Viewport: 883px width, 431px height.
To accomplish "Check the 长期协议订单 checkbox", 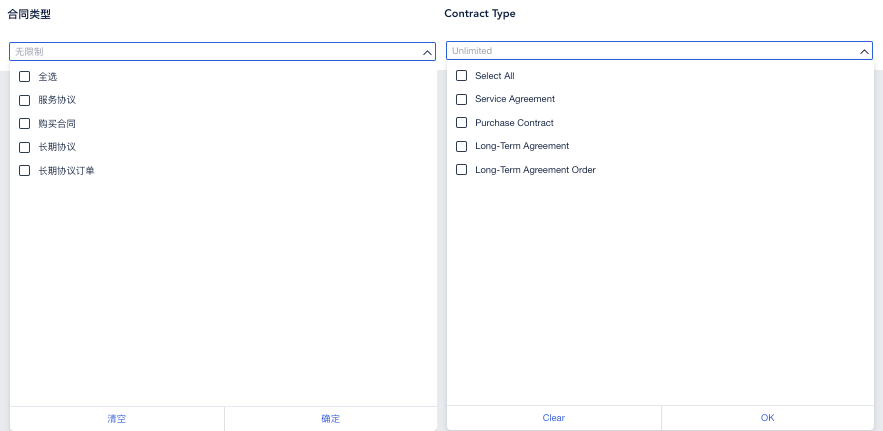I will click(x=25, y=171).
